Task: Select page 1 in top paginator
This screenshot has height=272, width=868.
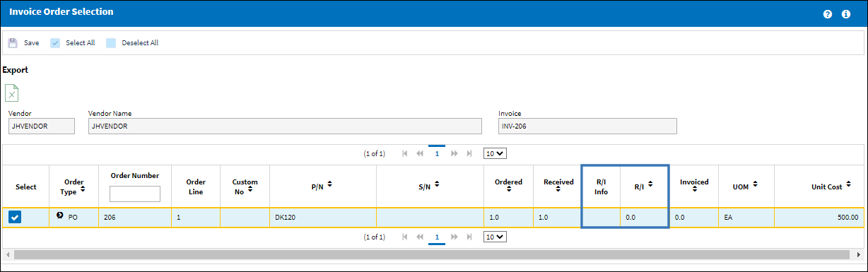Action: (x=437, y=153)
